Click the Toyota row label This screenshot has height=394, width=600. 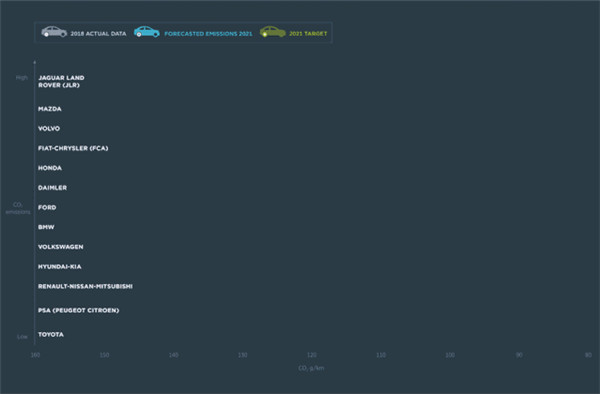(x=51, y=335)
